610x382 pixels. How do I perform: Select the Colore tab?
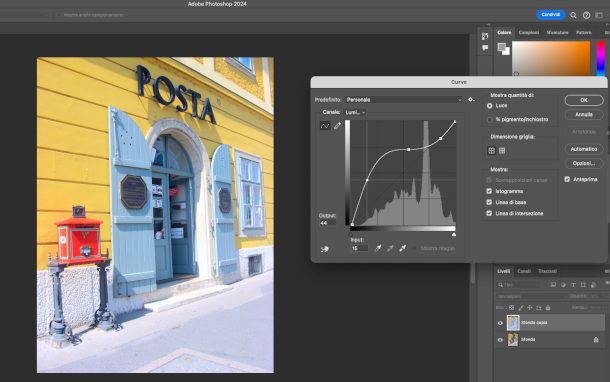504,32
